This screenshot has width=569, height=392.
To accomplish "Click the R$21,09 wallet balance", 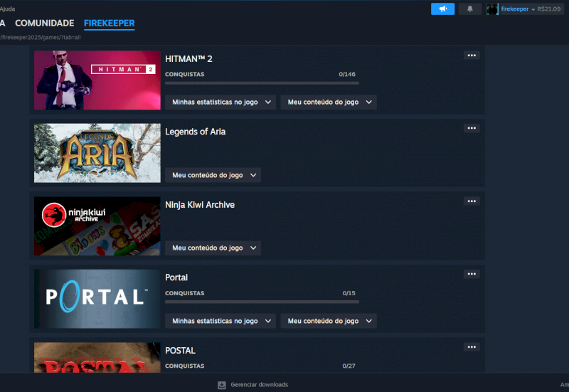I will point(548,9).
